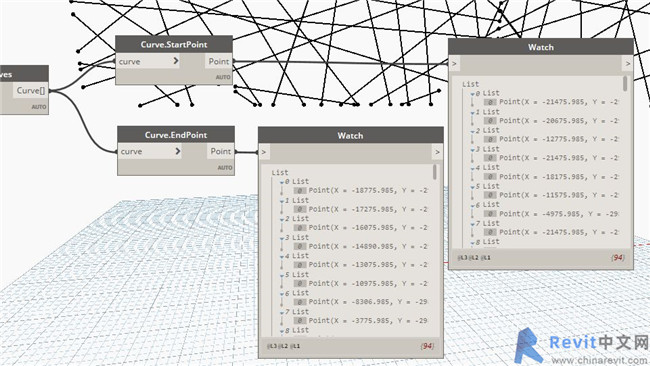
Task: Collapse the 3 List in the upper-right Watch node
Action: 472,150
